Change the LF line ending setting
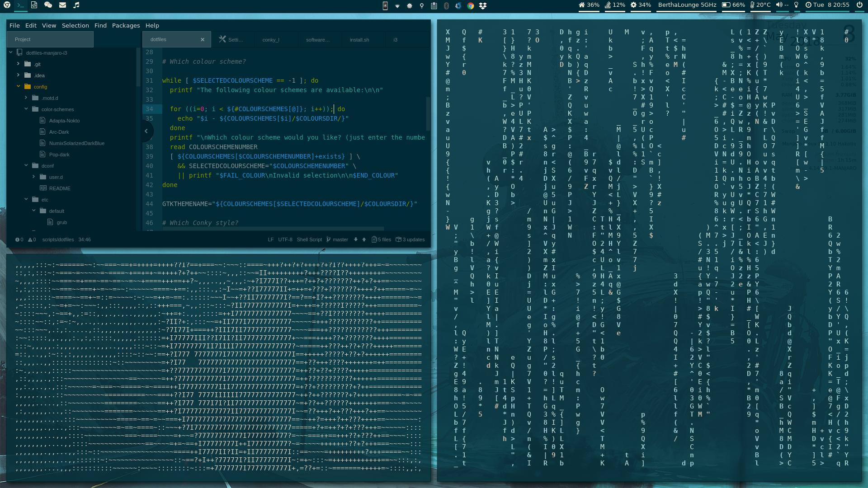Image resolution: width=868 pixels, height=488 pixels. [271, 239]
